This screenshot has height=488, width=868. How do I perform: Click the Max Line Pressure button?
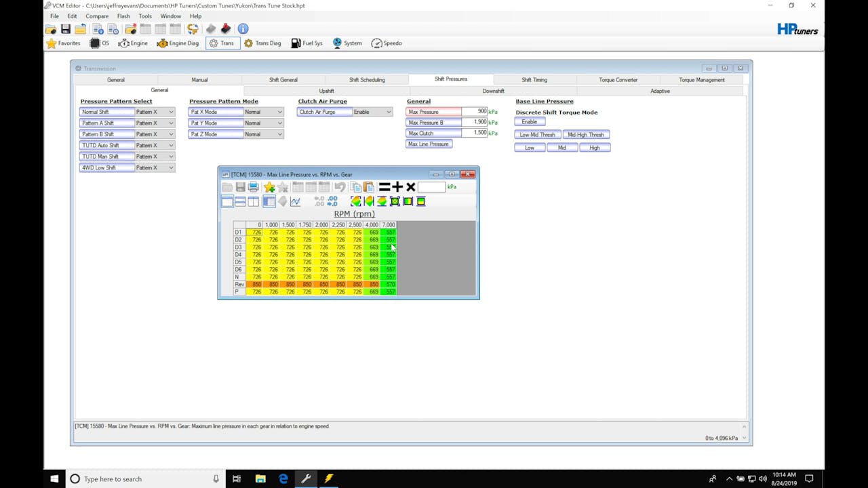429,144
